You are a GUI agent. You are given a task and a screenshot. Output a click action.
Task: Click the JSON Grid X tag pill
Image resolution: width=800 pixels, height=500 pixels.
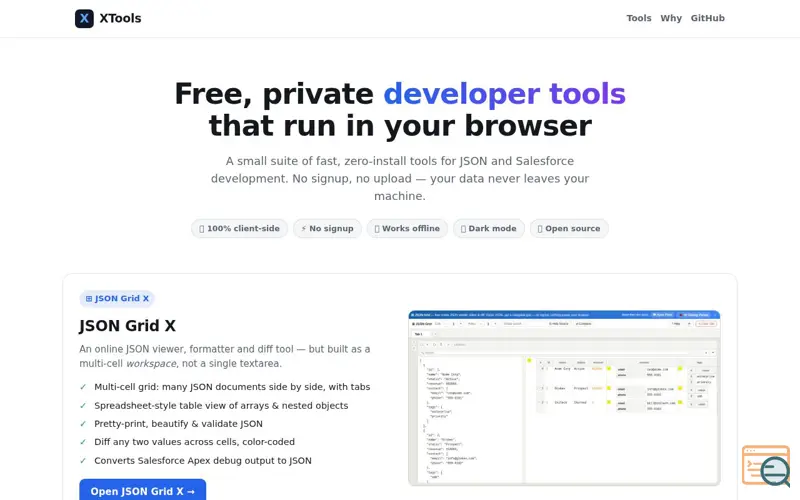pos(117,298)
